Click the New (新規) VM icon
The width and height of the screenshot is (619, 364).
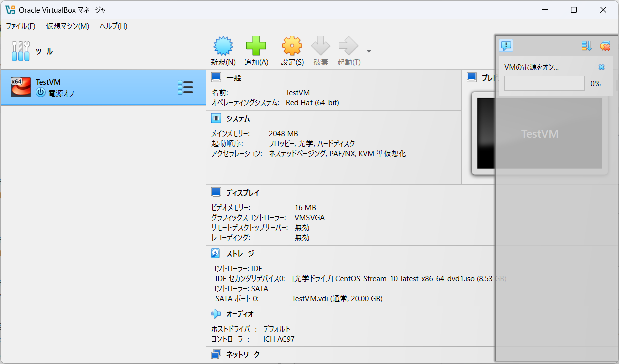tap(223, 46)
